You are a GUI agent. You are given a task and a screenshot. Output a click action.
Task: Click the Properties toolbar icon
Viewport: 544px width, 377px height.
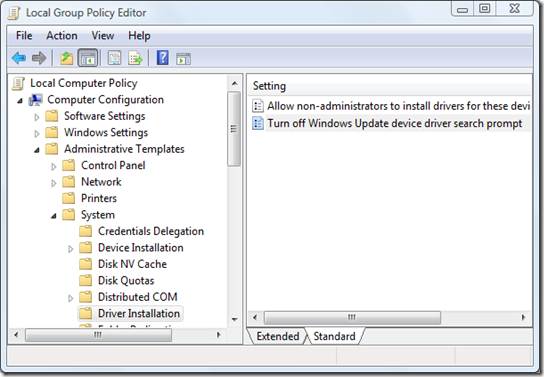pyautogui.click(x=114, y=58)
